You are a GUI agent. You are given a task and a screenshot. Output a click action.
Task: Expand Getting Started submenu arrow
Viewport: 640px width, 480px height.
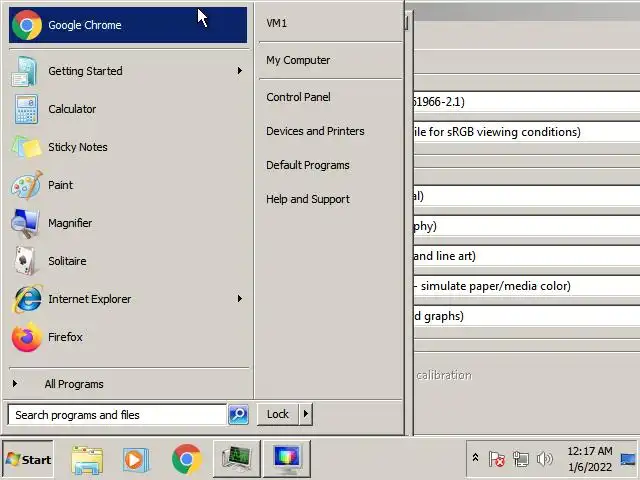240,71
